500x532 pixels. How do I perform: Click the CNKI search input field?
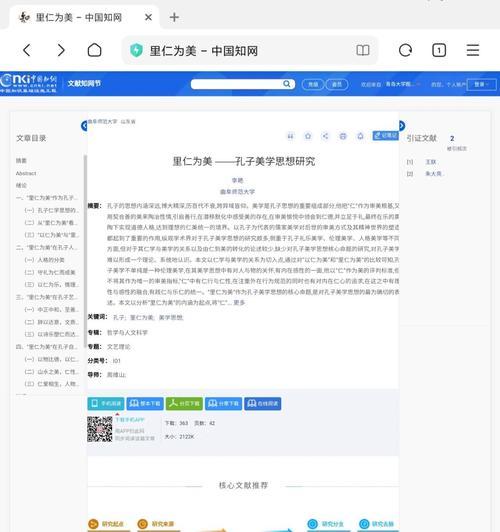coord(237,84)
